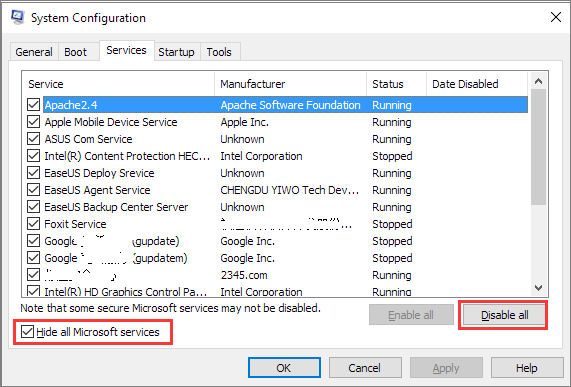Click CHENGDU YIWO Tech Dev manufacturer cell
The width and height of the screenshot is (571, 387).
click(290, 190)
